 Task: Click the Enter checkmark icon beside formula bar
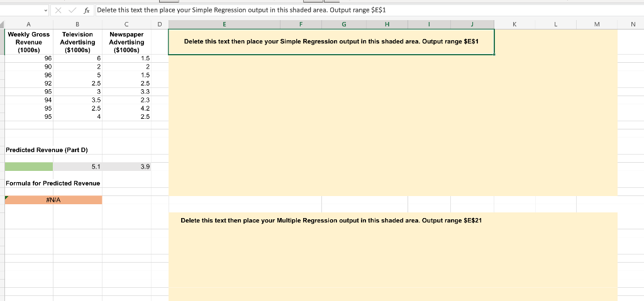[72, 10]
